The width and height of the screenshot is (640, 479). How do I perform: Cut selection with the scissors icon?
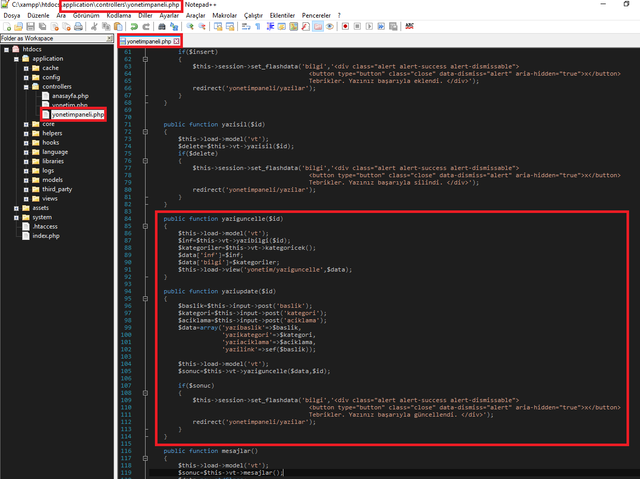point(94,27)
